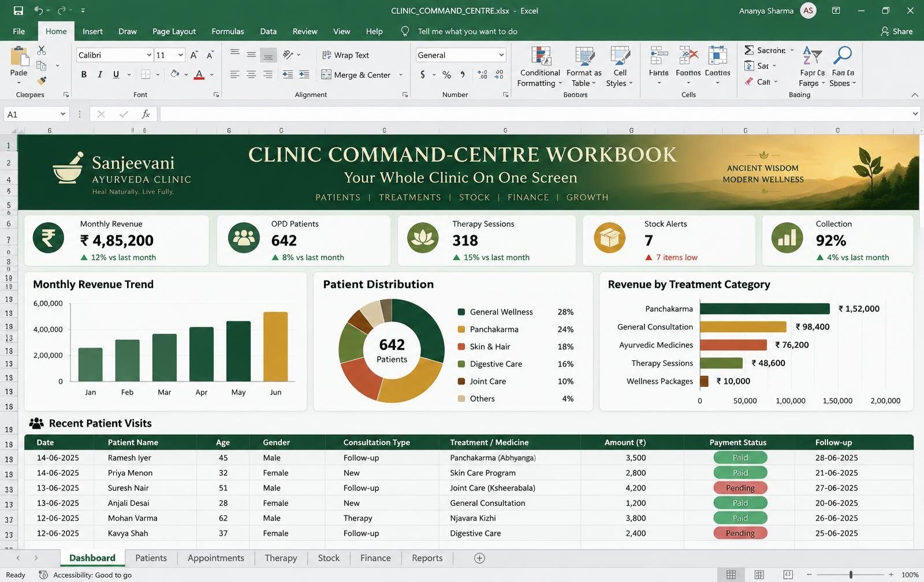Switch to Page Break Preview view
The height and width of the screenshot is (582, 924).
coord(788,574)
